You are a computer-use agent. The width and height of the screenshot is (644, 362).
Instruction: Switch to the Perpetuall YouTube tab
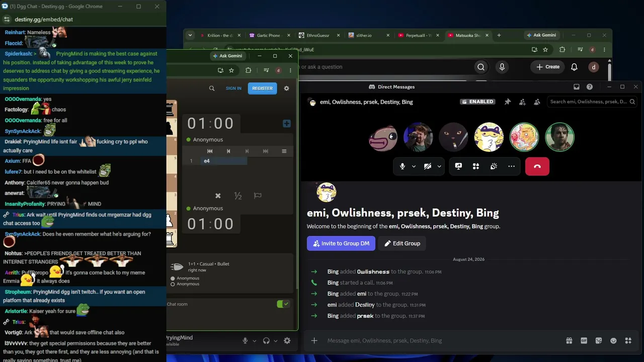[418, 35]
